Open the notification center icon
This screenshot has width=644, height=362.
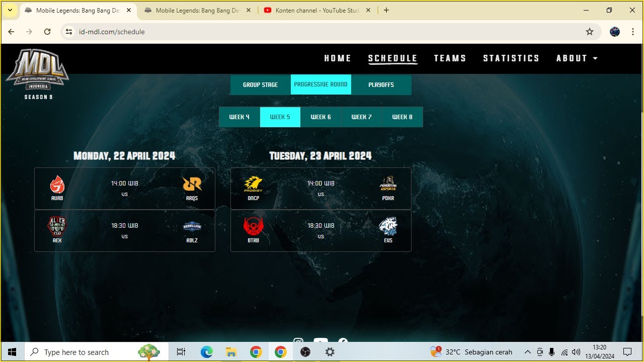[627, 352]
